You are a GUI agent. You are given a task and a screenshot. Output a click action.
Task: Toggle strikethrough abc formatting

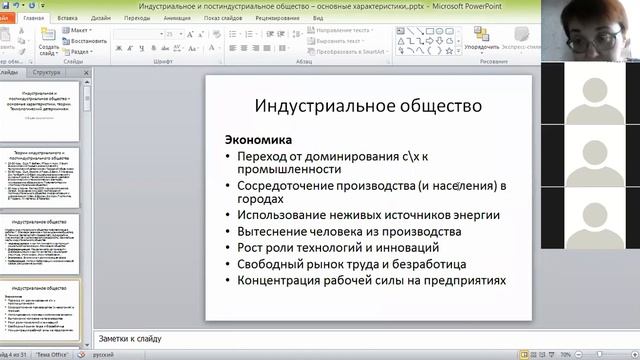coord(165,49)
